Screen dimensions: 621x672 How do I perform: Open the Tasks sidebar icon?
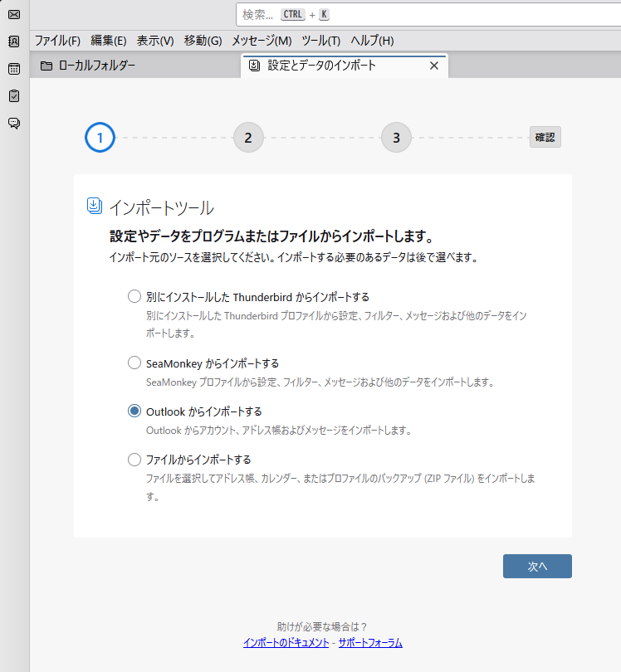click(x=14, y=96)
